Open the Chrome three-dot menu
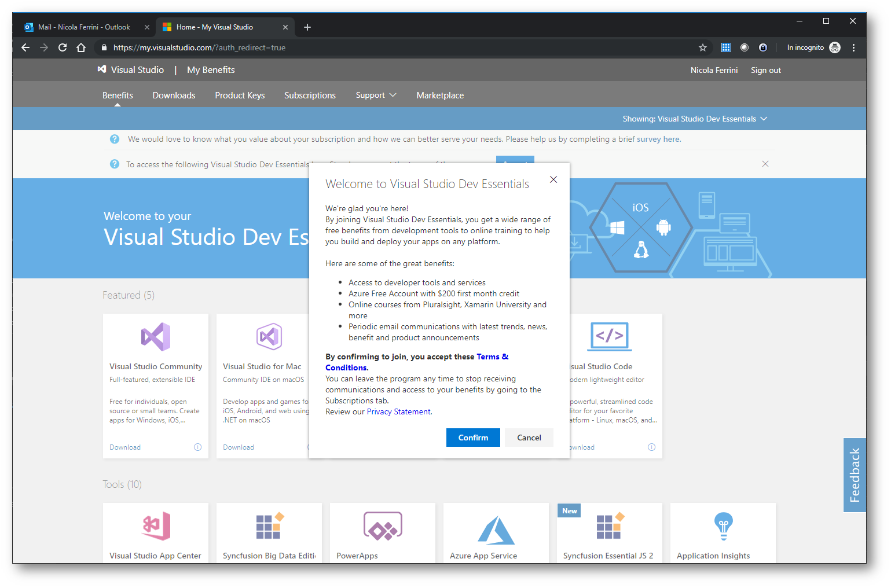Image resolution: width=891 pixels, height=588 pixels. tap(853, 47)
